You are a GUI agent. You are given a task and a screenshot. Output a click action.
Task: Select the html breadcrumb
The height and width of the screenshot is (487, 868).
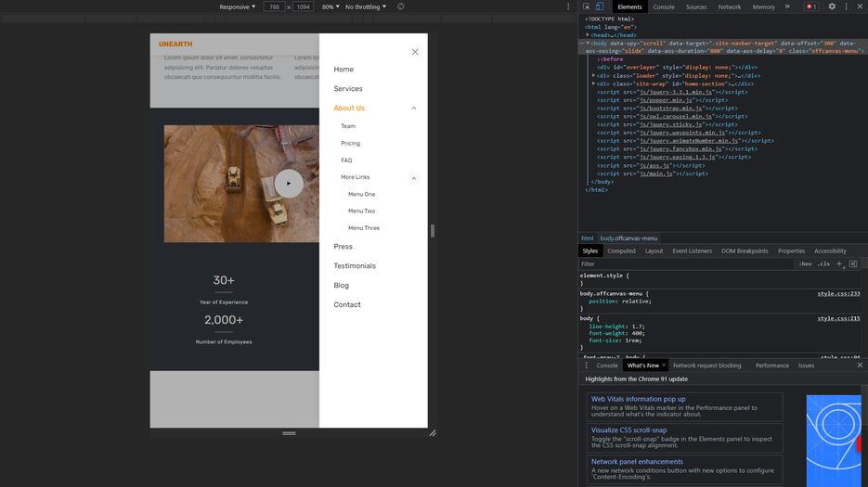click(x=588, y=238)
